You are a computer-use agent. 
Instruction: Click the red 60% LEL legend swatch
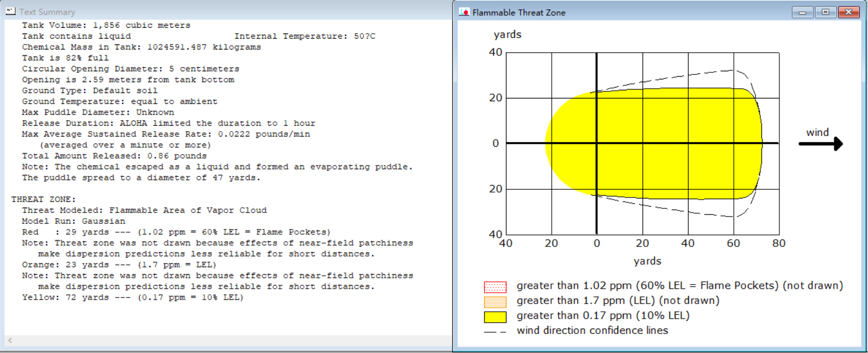click(x=495, y=287)
